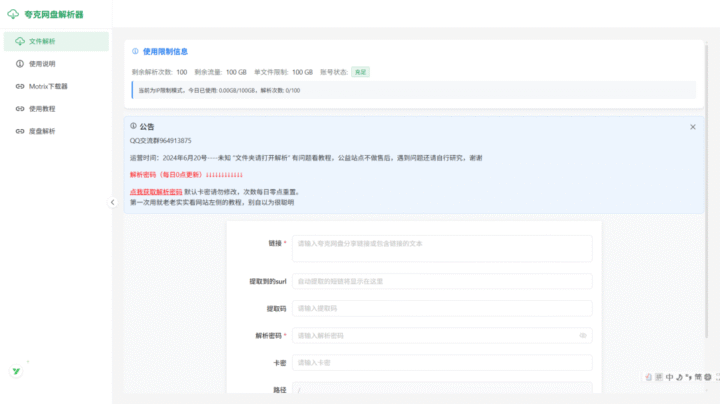Open the Motrix下载器 sidebar link

pyautogui.click(x=56, y=86)
